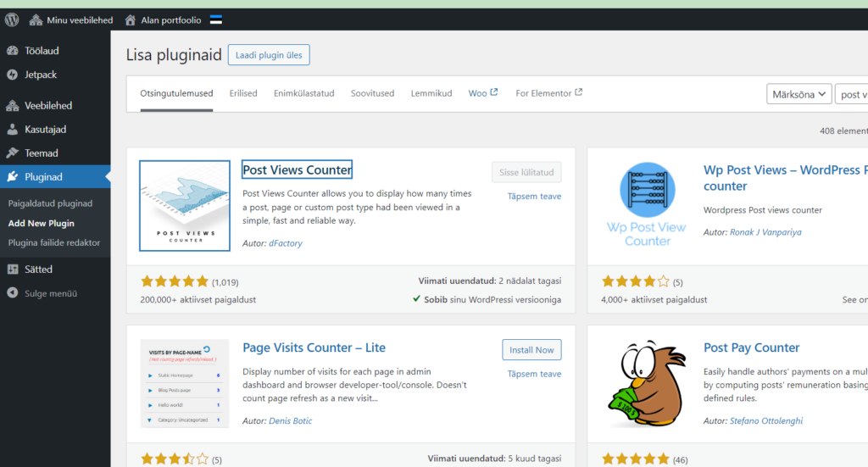Click the Laadi plugin üles button
Screen dimensions: 868x467
(x=269, y=55)
